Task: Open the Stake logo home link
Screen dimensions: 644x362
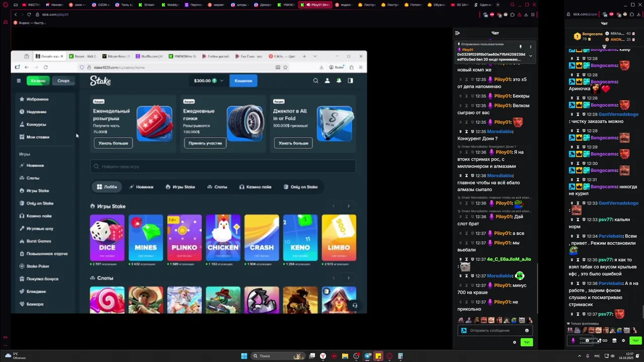Action: tap(100, 80)
